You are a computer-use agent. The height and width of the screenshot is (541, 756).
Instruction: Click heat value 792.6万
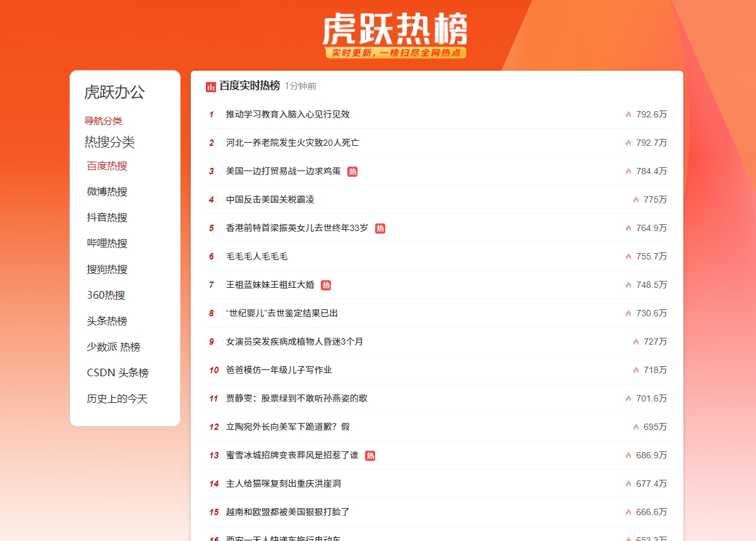click(651, 115)
